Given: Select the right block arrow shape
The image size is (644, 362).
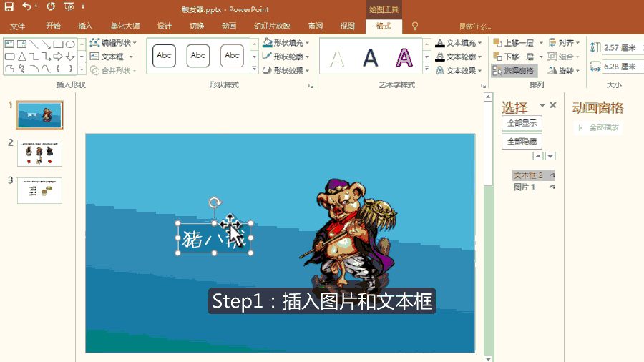Looking at the screenshot, I should tap(58, 57).
